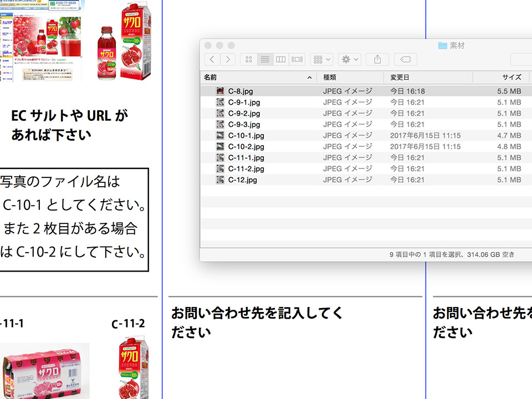Click the C-9-2.jpg file thumbnail icon
This screenshot has height=399, width=532.
(220, 113)
